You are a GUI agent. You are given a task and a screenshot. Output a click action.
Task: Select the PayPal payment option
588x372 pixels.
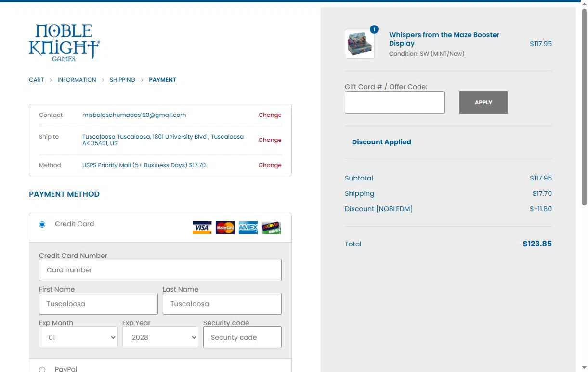pos(42,369)
